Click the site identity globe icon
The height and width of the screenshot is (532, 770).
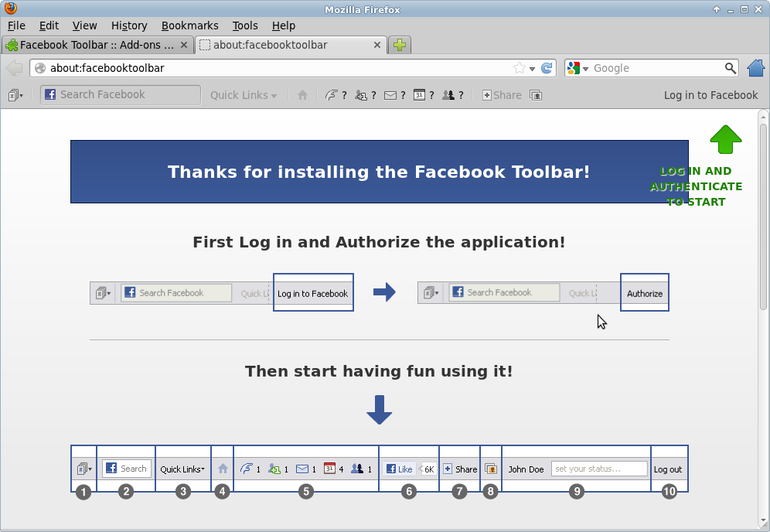pyautogui.click(x=40, y=68)
